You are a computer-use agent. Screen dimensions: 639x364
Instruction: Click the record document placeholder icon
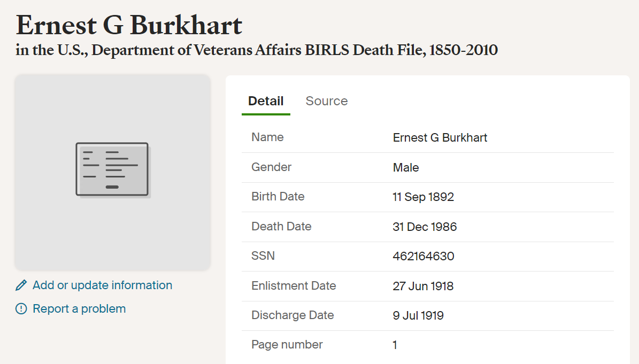click(x=113, y=170)
